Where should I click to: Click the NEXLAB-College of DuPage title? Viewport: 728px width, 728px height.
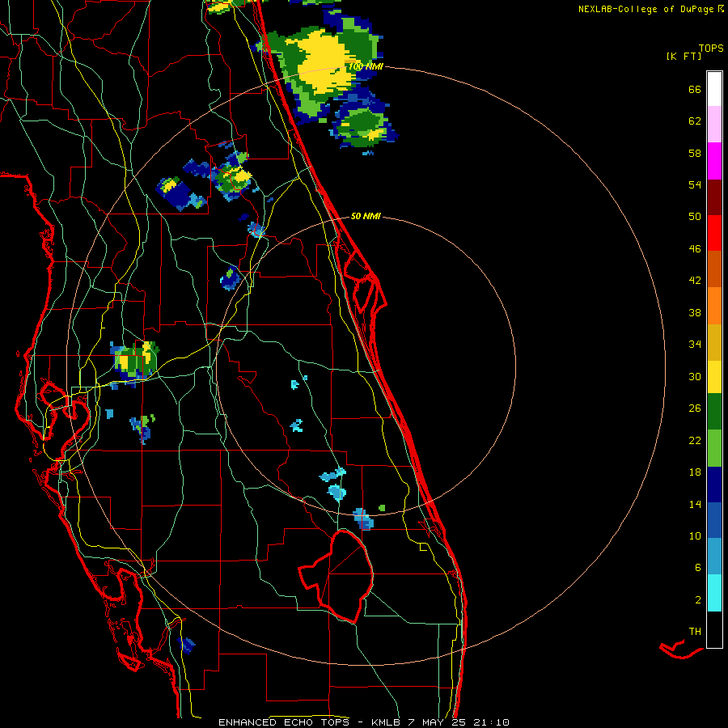(x=645, y=9)
